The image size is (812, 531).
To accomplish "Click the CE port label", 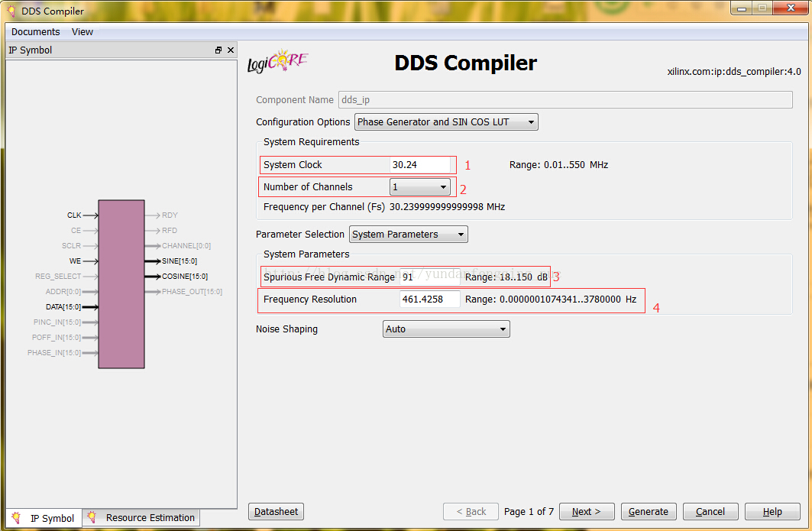I will tap(76, 231).
